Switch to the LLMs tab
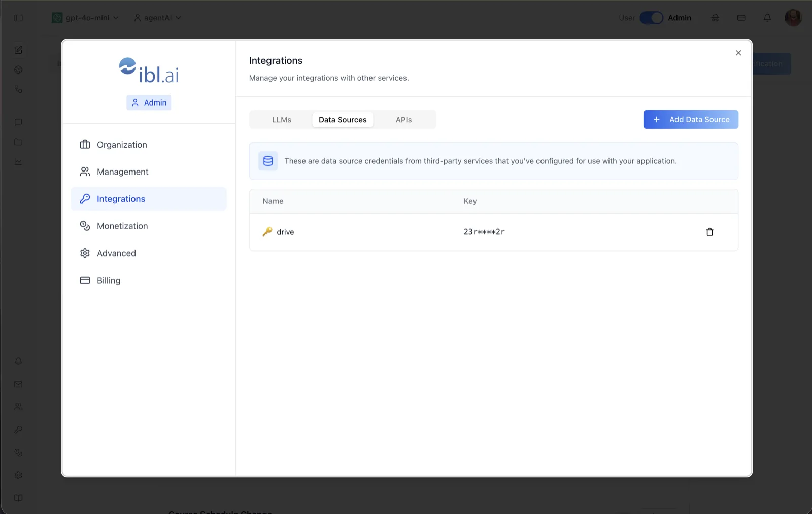812x514 pixels. [x=282, y=120]
